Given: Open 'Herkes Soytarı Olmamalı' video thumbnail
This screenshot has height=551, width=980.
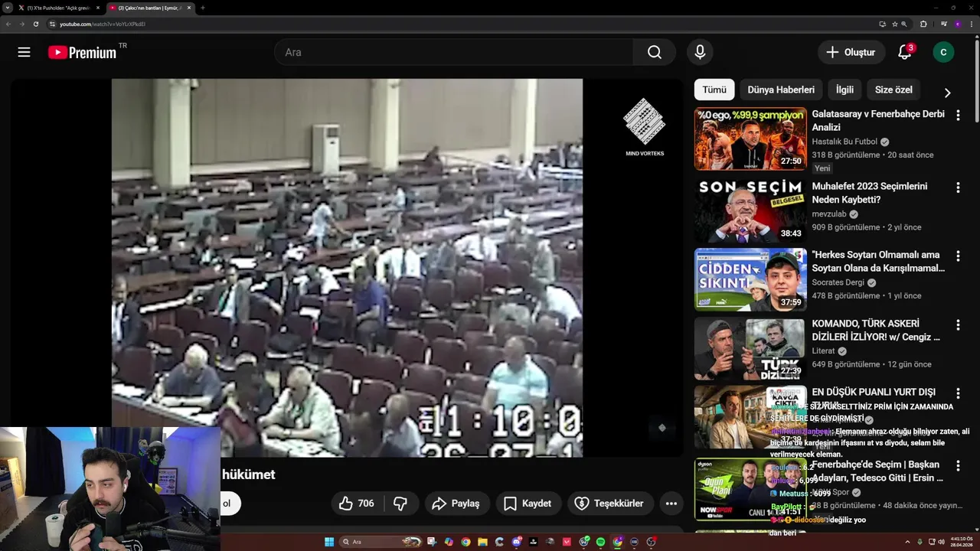Looking at the screenshot, I should point(750,279).
